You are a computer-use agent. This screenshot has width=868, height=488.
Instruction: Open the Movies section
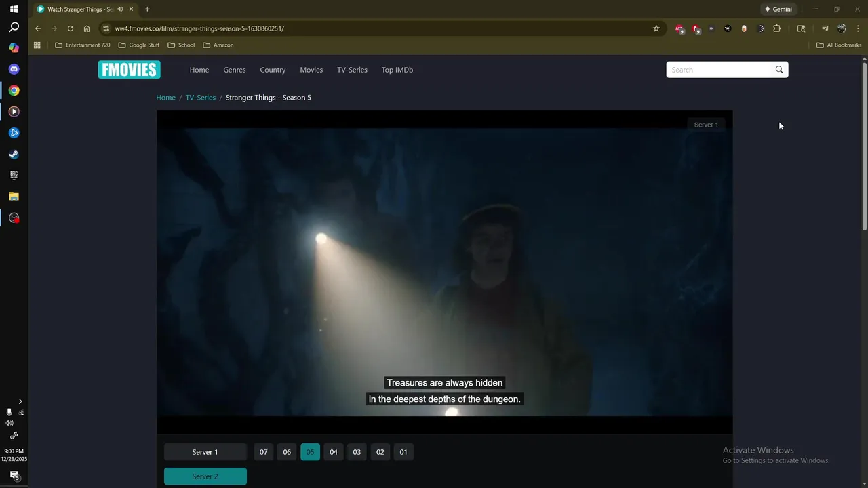(x=311, y=70)
